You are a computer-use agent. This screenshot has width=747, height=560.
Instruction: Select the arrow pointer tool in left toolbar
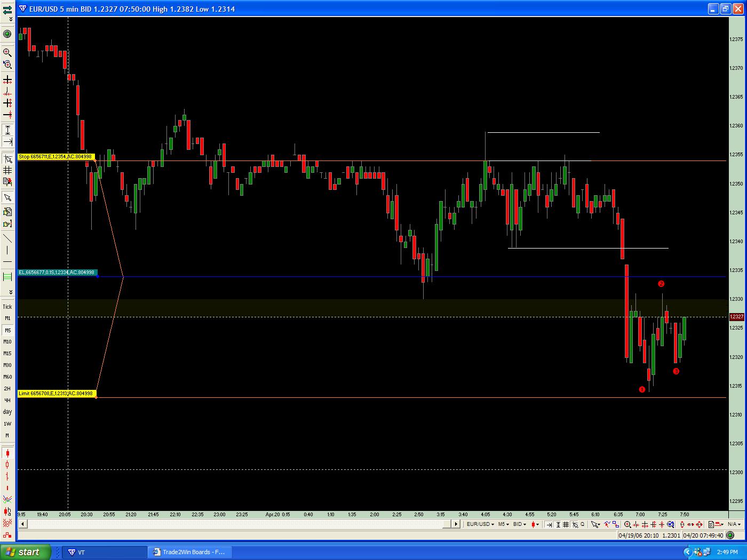(7, 197)
